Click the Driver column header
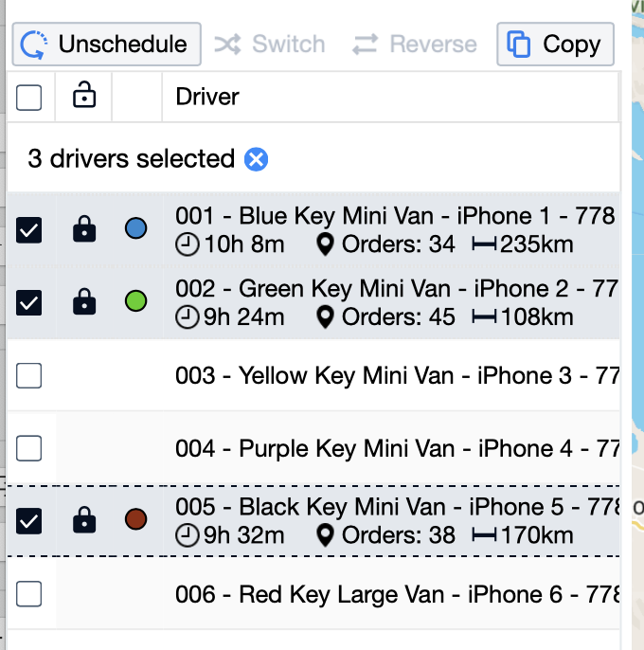The image size is (644, 650). pyautogui.click(x=207, y=97)
